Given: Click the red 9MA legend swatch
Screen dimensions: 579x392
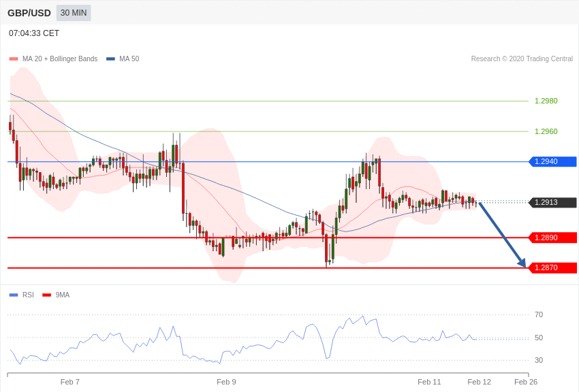Looking at the screenshot, I should (x=46, y=295).
